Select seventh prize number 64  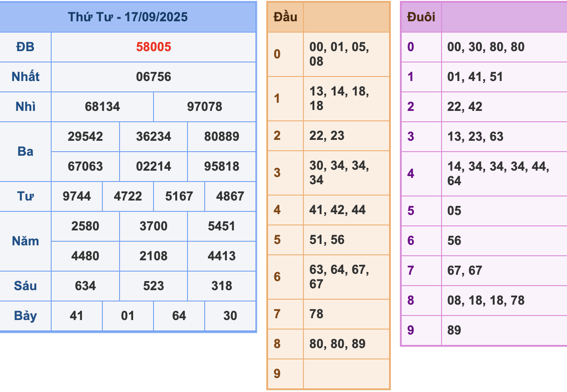(x=178, y=316)
